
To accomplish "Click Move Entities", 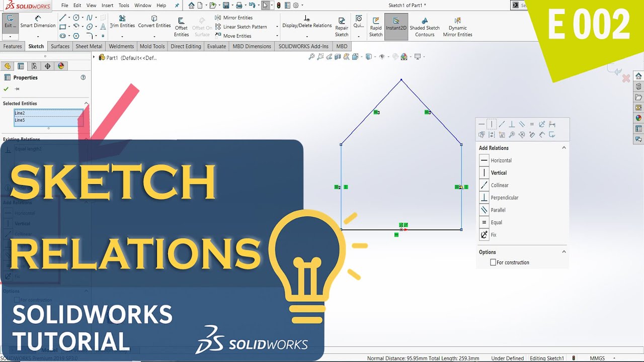I will point(233,36).
